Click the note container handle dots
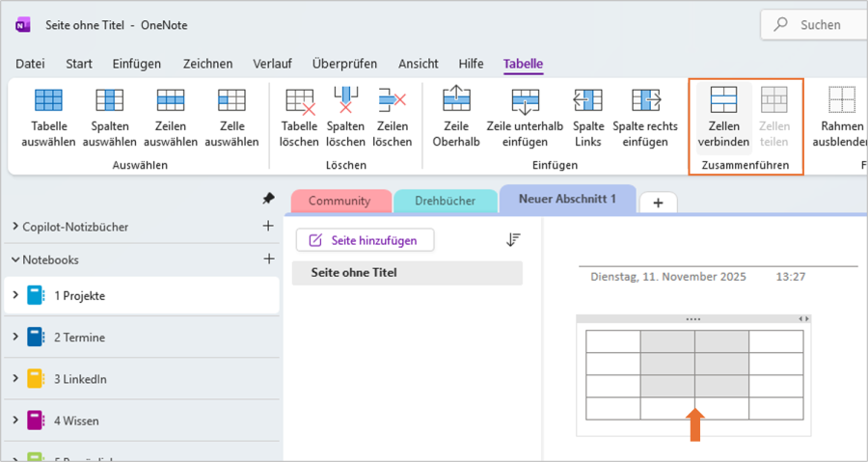This screenshot has width=868, height=462. tap(693, 319)
